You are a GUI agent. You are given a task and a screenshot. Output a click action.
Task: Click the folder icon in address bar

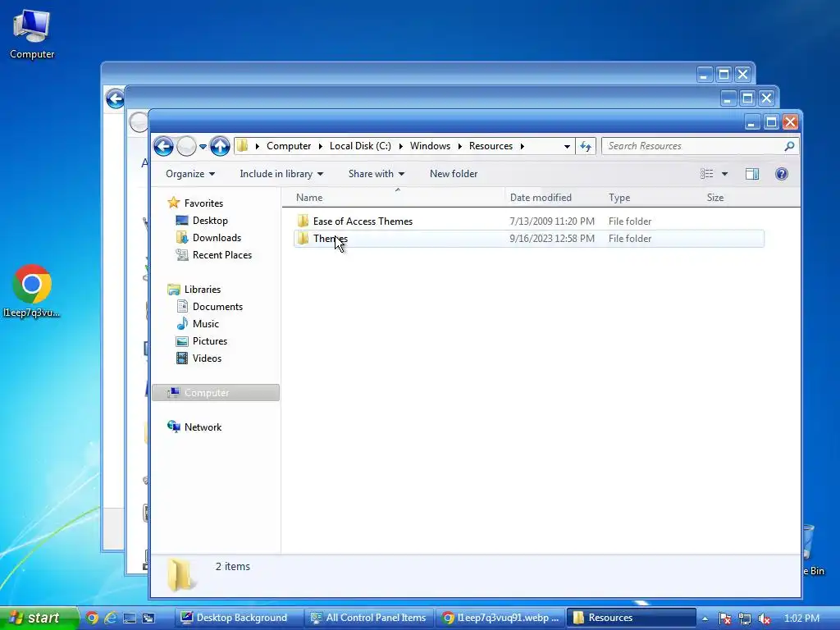point(242,146)
